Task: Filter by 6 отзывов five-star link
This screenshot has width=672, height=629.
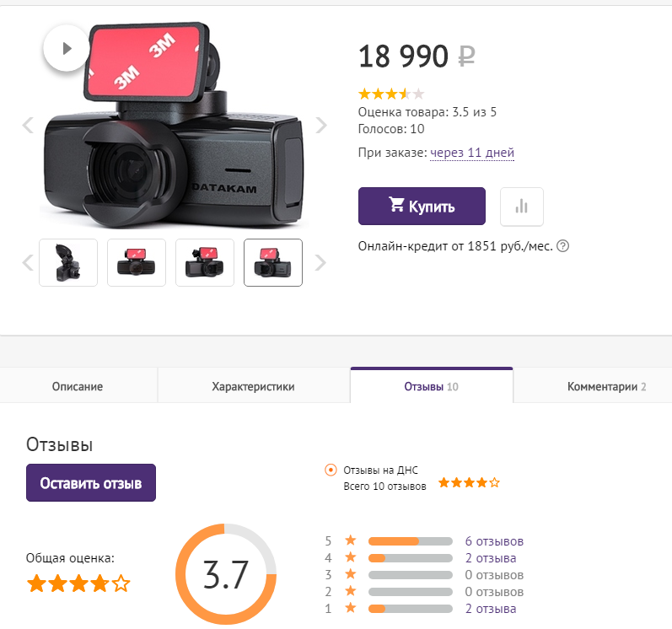Action: (494, 541)
